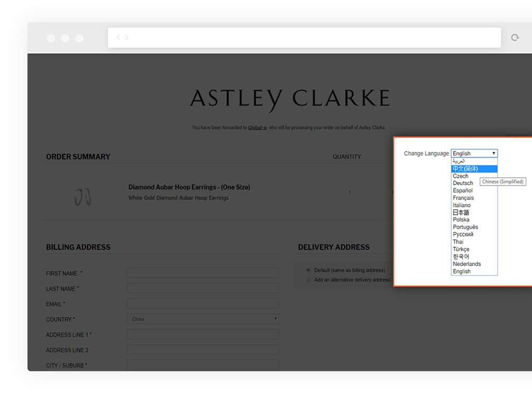
Task: Select Thai language option
Action: point(474,242)
